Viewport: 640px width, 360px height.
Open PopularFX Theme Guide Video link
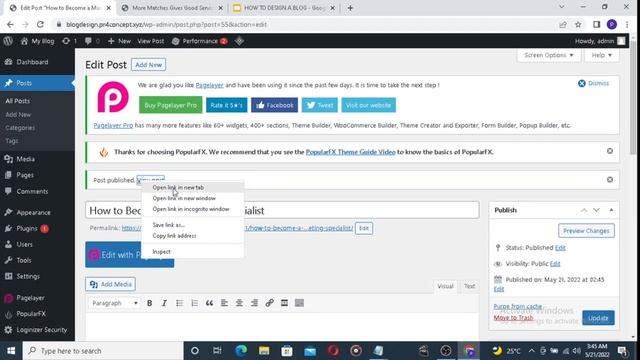(350, 152)
